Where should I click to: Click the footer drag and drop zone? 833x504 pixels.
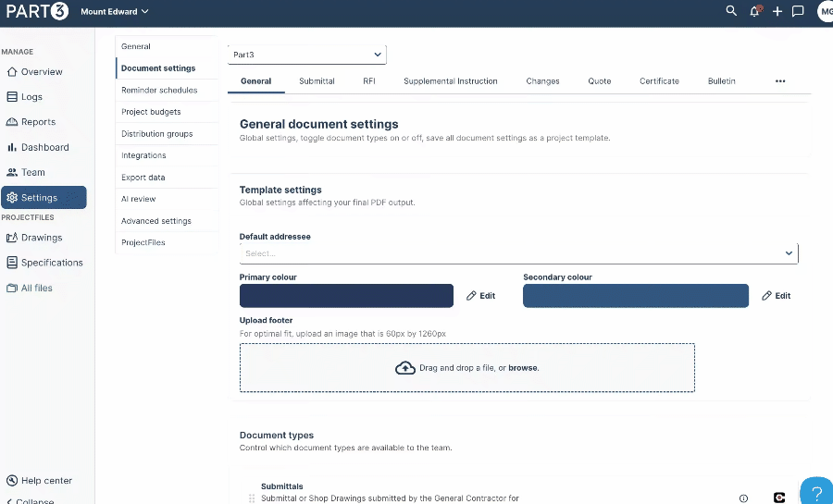(x=467, y=368)
